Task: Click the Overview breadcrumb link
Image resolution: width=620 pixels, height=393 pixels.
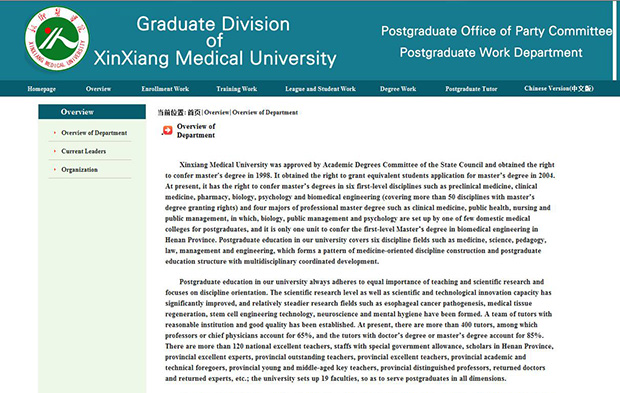Action: click(x=217, y=112)
